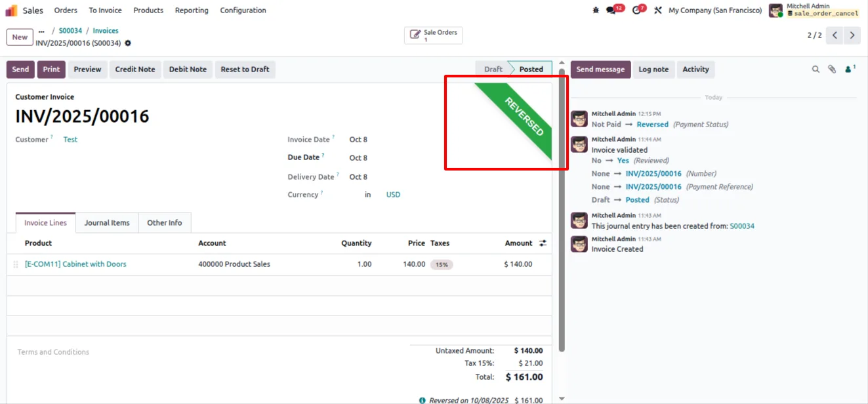Click the Total $ 161.00 value
The height and width of the screenshot is (404, 868).
pyautogui.click(x=524, y=377)
